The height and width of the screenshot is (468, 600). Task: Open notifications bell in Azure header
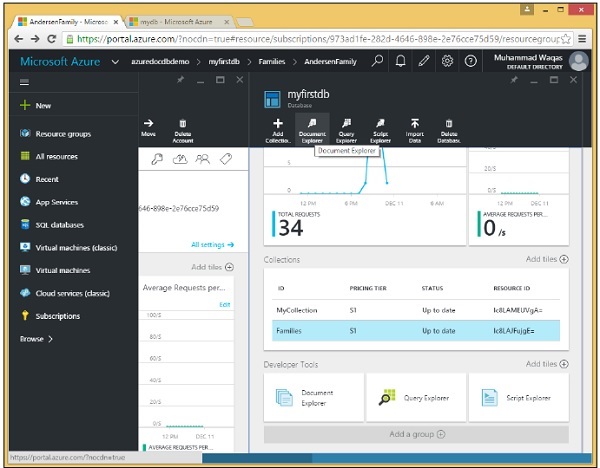(x=401, y=61)
